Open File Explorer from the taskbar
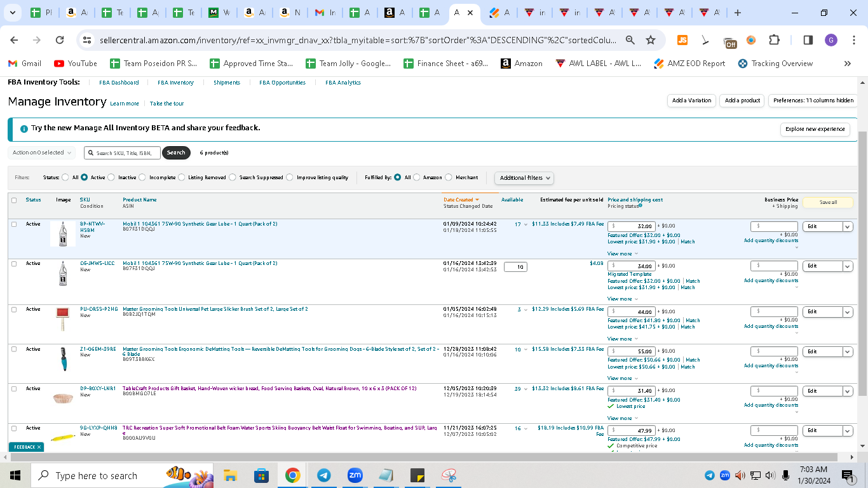Viewport: 868px width, 488px height. pos(230,475)
